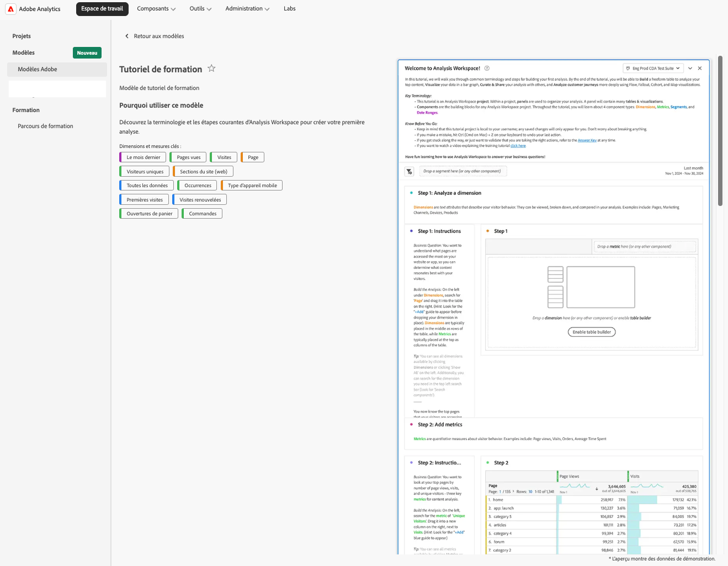This screenshot has width=728, height=566.
Task: Open the Eng Prod CDA Test Suite dropdown
Action: pos(653,68)
